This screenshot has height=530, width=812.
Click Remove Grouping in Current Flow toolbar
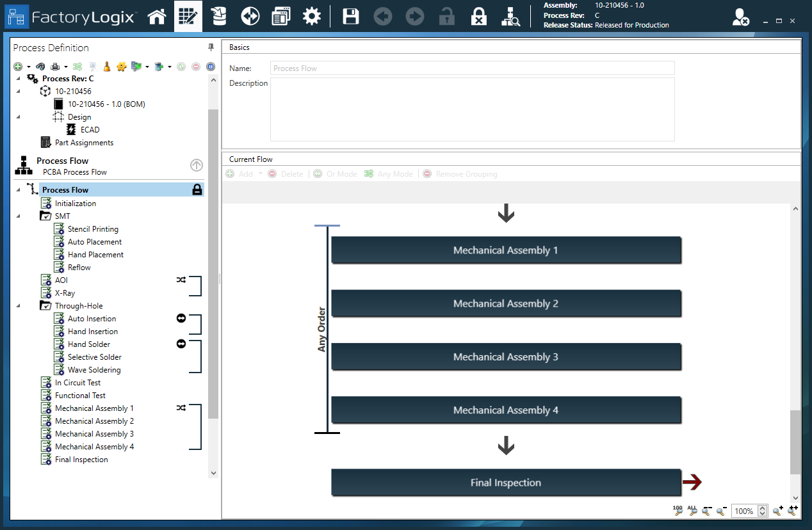[460, 173]
